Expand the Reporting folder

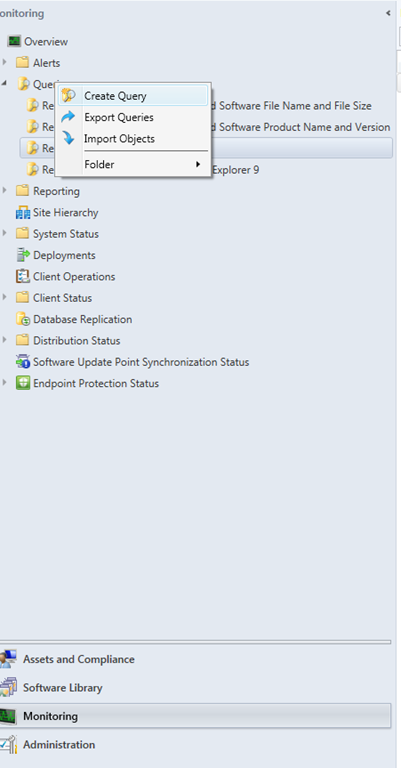click(4, 191)
